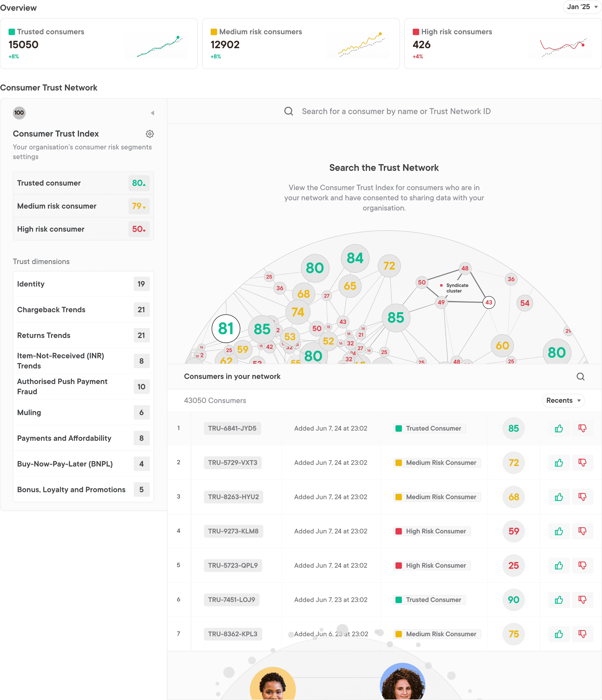
Task: Thumbs up TRU-9273-KLM8
Action: pyautogui.click(x=559, y=531)
